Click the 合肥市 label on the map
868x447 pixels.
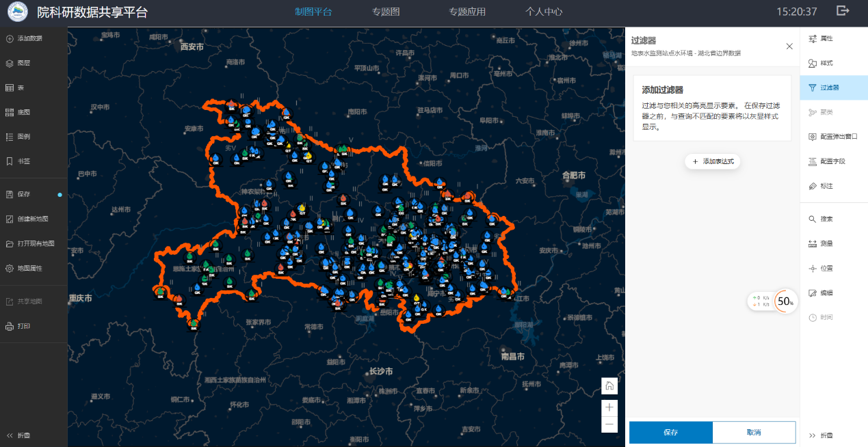pos(573,176)
